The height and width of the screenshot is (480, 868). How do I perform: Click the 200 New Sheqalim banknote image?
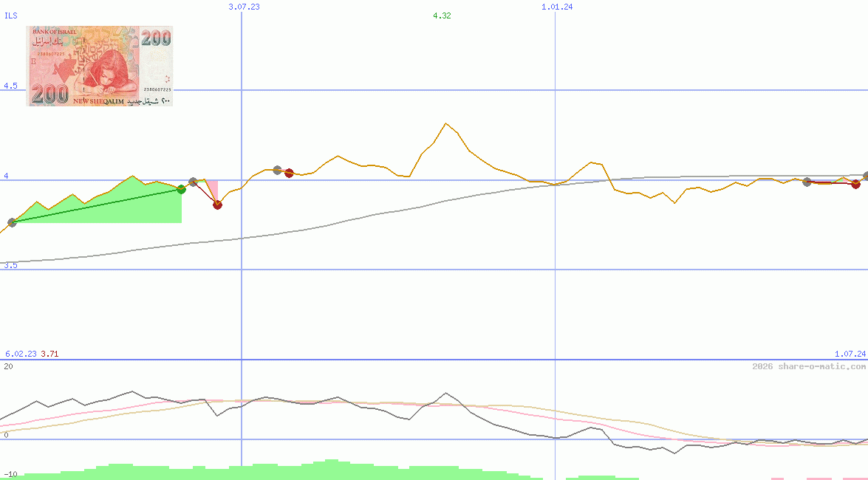(100, 66)
